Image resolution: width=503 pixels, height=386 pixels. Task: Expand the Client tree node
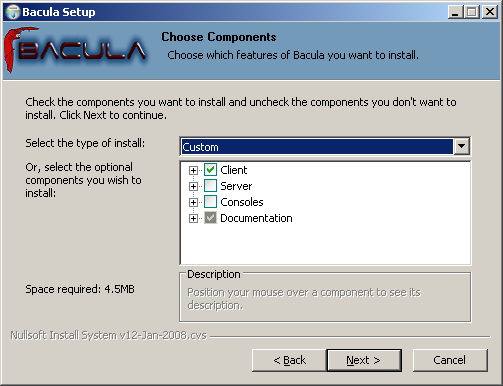click(193, 170)
